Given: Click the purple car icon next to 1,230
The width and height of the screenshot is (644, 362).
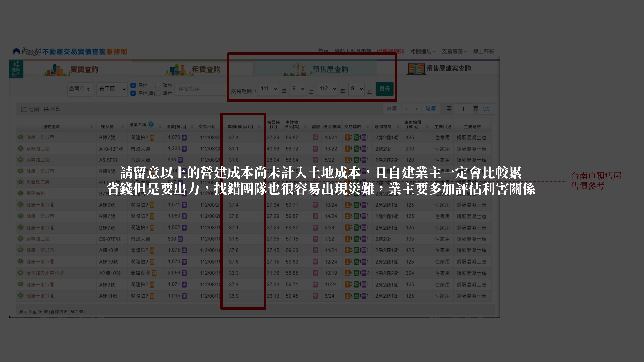Looking at the screenshot, I should click(184, 149).
